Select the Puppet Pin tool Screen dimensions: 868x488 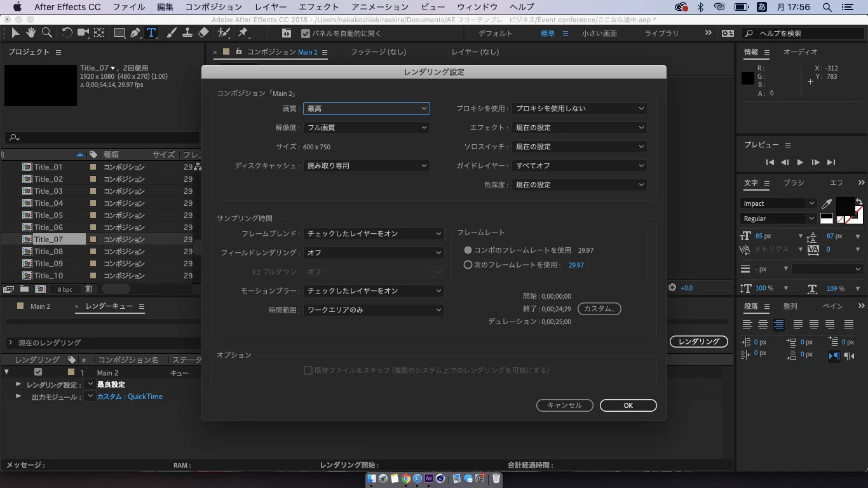pos(243,33)
